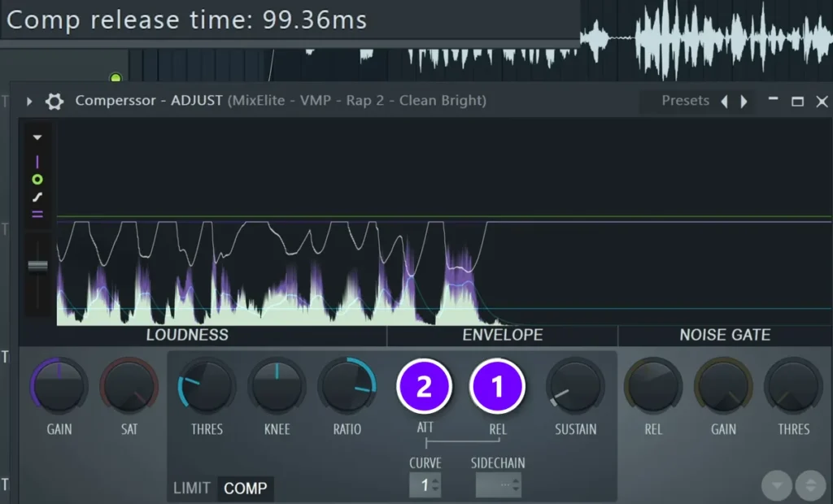Click the hint bar release time text
Image resolution: width=833 pixels, height=504 pixels.
tap(186, 20)
